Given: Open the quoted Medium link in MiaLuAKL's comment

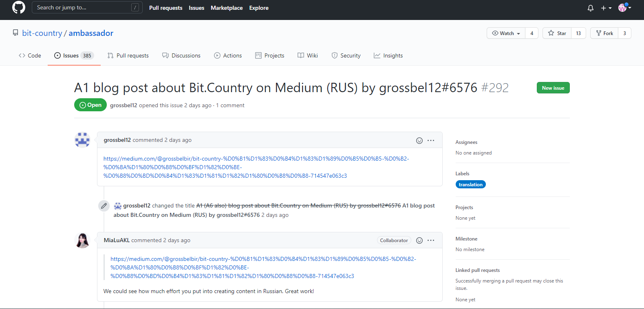Looking at the screenshot, I should point(263,267).
